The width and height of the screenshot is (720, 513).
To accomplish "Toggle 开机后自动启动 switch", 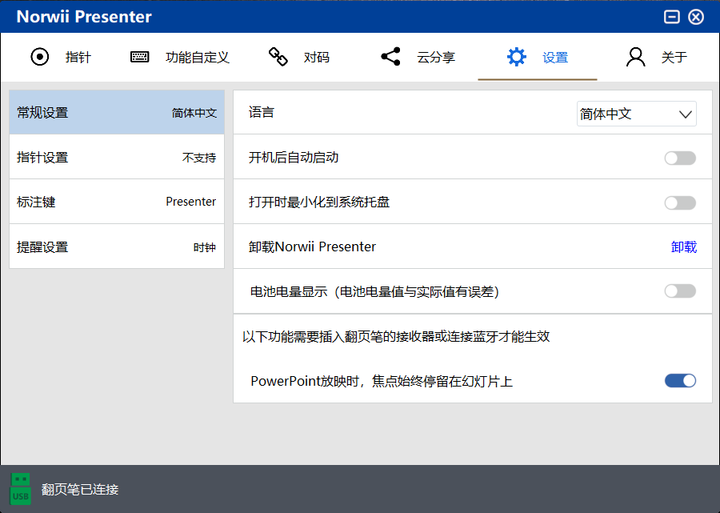I will pos(680,158).
